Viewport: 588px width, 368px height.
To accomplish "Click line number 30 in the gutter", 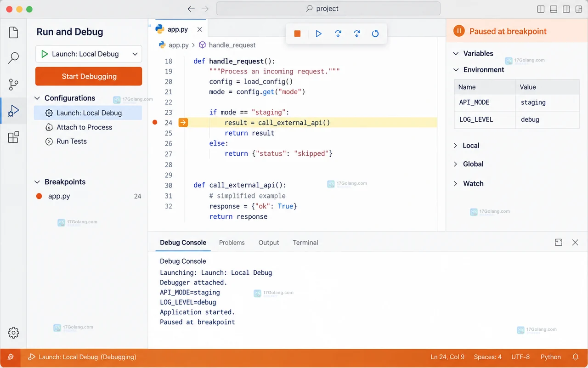I will click(x=168, y=186).
